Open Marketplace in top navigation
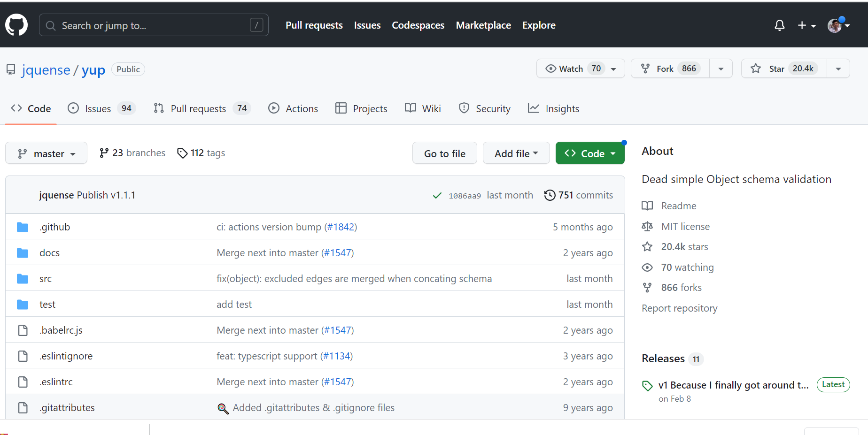 click(483, 25)
